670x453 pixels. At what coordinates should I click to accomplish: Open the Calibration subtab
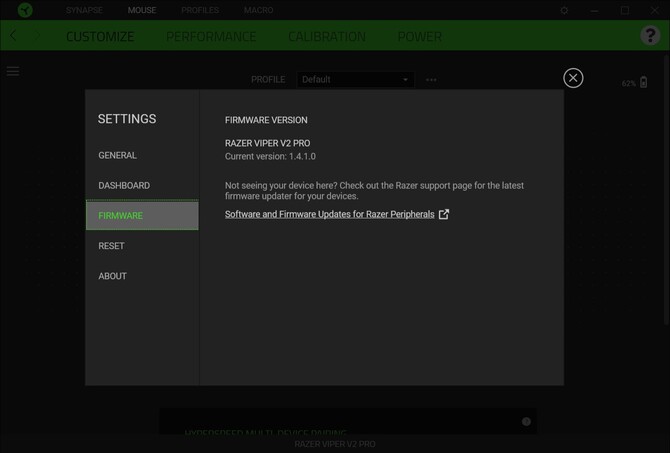[x=327, y=37]
